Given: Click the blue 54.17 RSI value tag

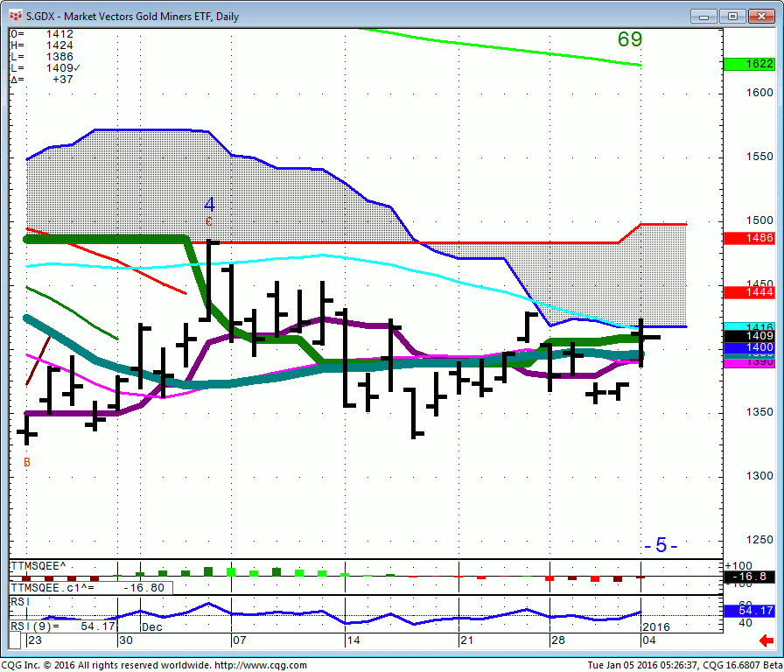Looking at the screenshot, I should tap(749, 610).
